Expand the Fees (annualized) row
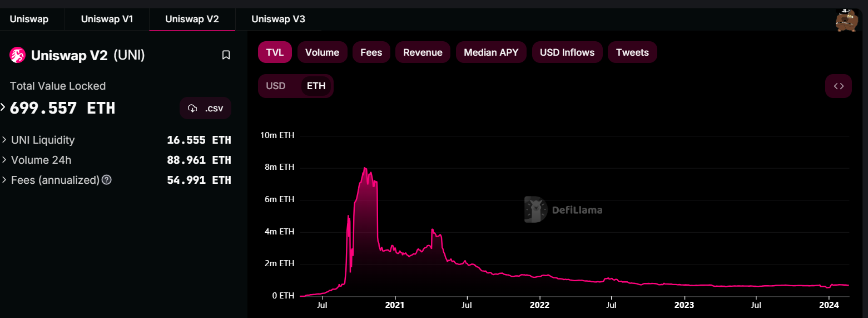The height and width of the screenshot is (318, 868). pyautogui.click(x=5, y=180)
